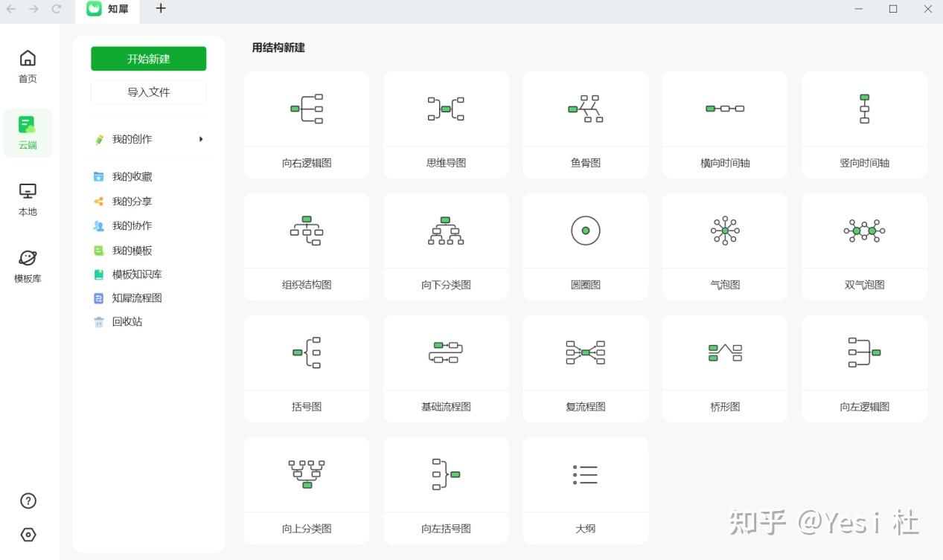Pick the 向左逻辑图 icon
Viewport: 943px width, 560px height.
tap(864, 353)
